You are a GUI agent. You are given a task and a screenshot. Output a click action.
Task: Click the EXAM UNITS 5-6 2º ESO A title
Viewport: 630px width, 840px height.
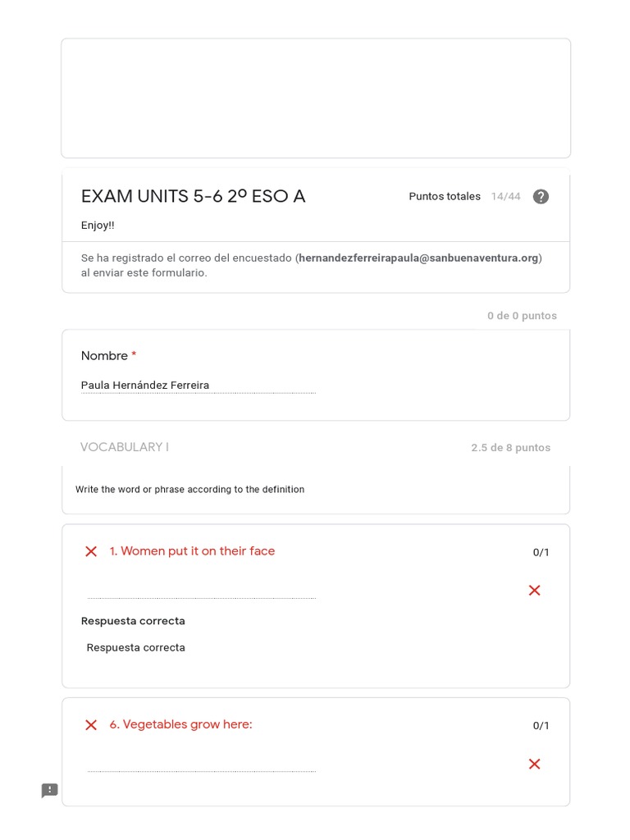click(193, 197)
